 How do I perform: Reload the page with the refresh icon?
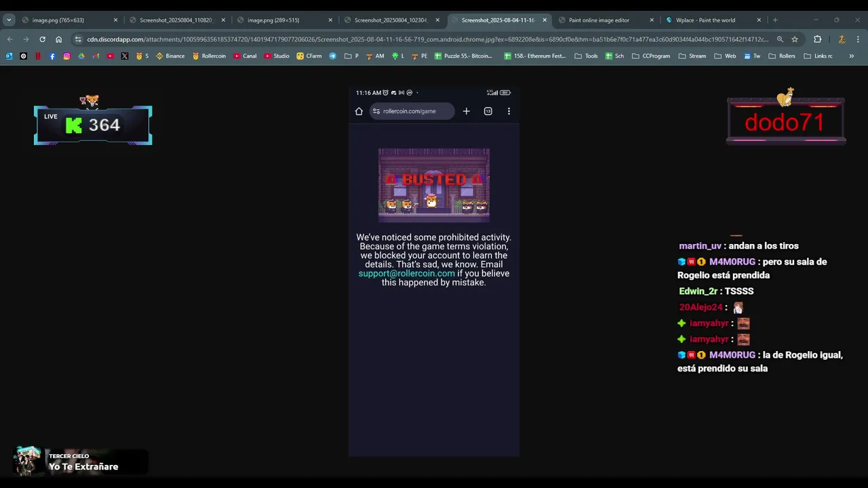(42, 39)
